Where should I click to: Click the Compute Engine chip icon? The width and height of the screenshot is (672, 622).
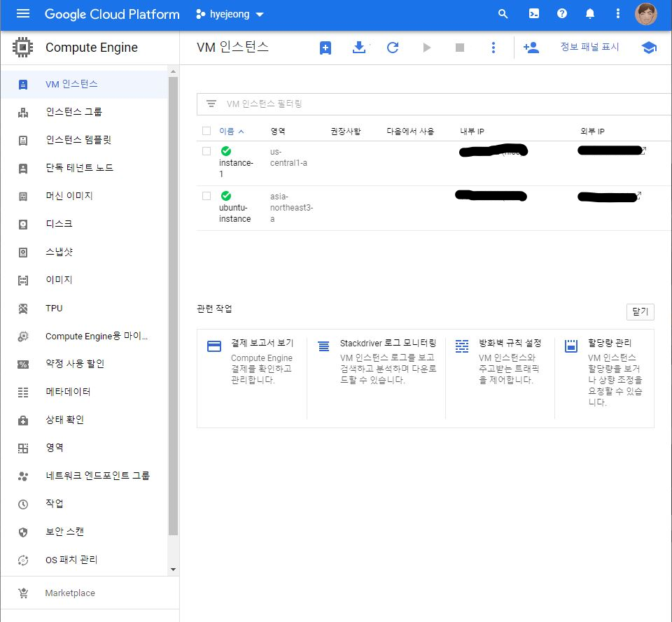22,47
